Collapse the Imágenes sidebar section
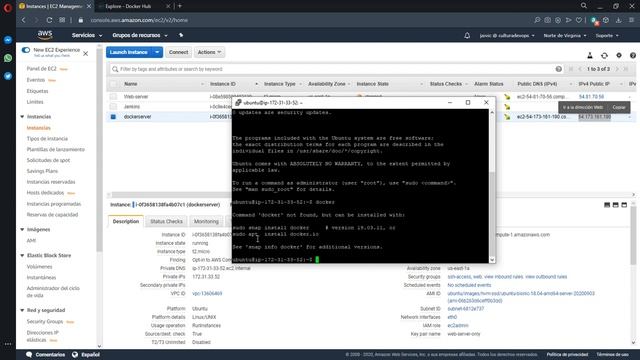Image resolution: width=640 pixels, height=360 pixels. click(22, 229)
